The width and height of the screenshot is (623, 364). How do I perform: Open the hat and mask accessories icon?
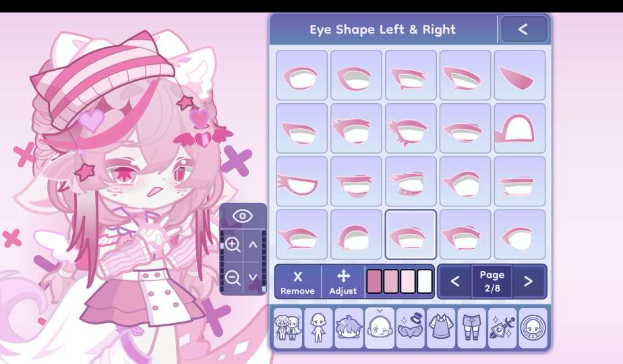(x=411, y=328)
